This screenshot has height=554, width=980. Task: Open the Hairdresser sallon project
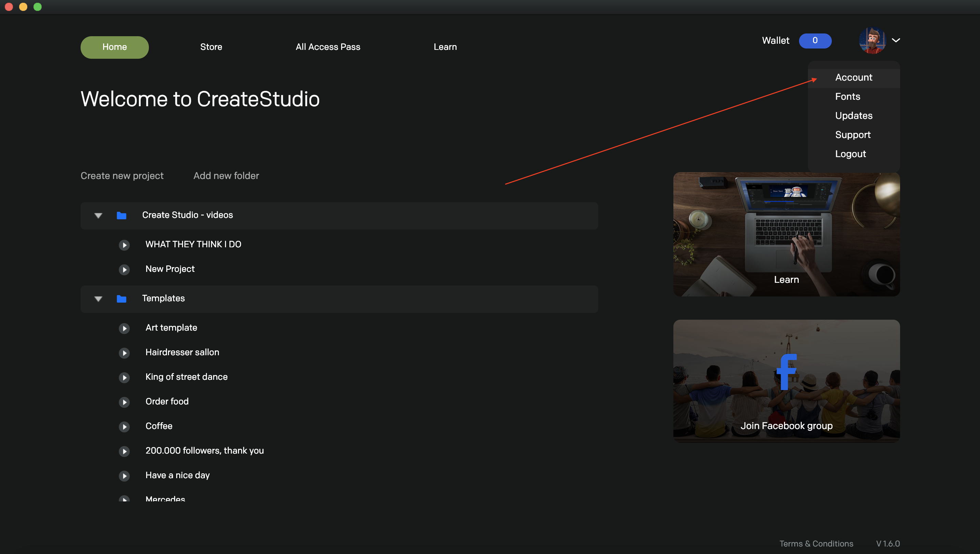point(182,352)
